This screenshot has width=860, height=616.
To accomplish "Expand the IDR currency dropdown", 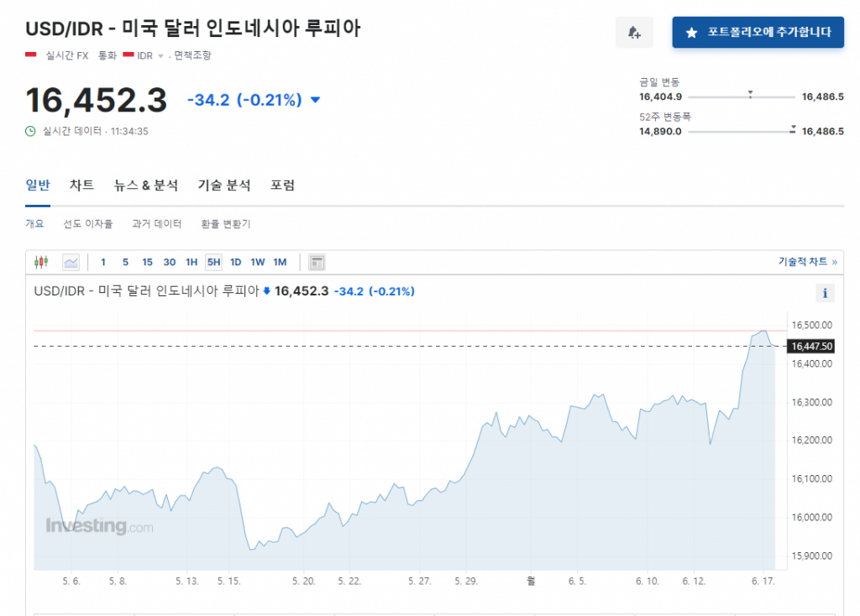I will [x=160, y=56].
